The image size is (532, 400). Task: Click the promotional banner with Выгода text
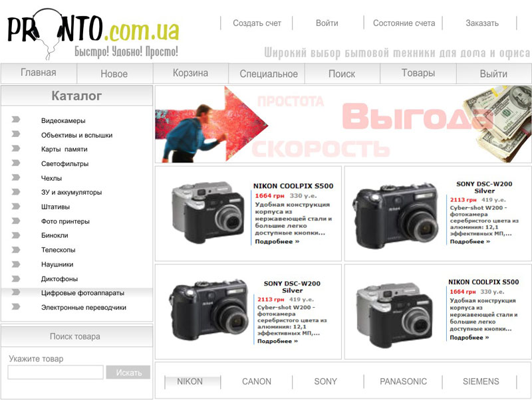tap(343, 124)
